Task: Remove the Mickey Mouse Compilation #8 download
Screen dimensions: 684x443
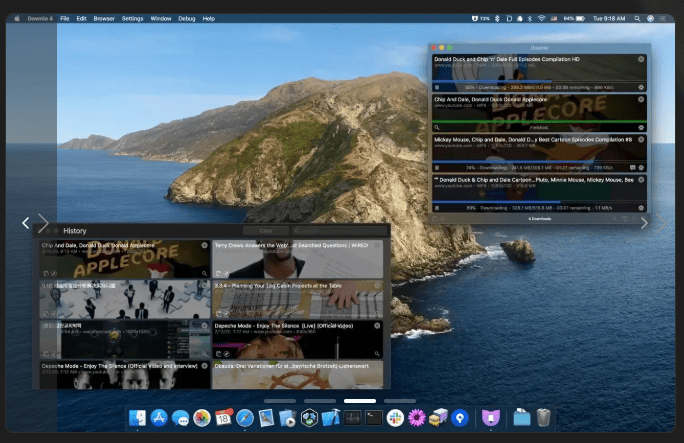Action: (x=641, y=140)
